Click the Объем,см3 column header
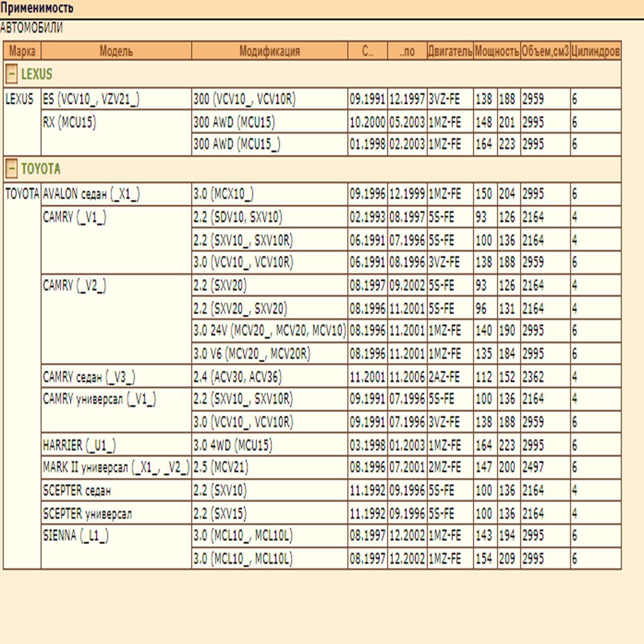Image resolution: width=644 pixels, height=644 pixels. (545, 51)
